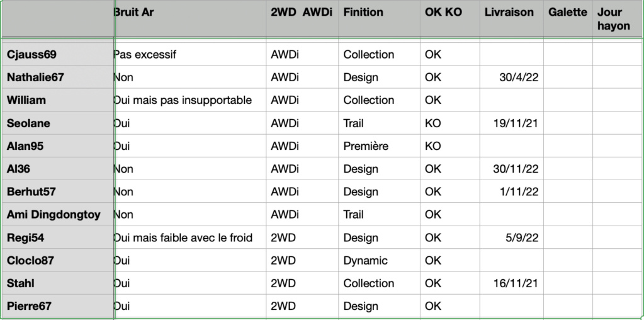Click the Nathalie67 row name cell
Viewport: 644px width, 320px height.
tap(57, 77)
